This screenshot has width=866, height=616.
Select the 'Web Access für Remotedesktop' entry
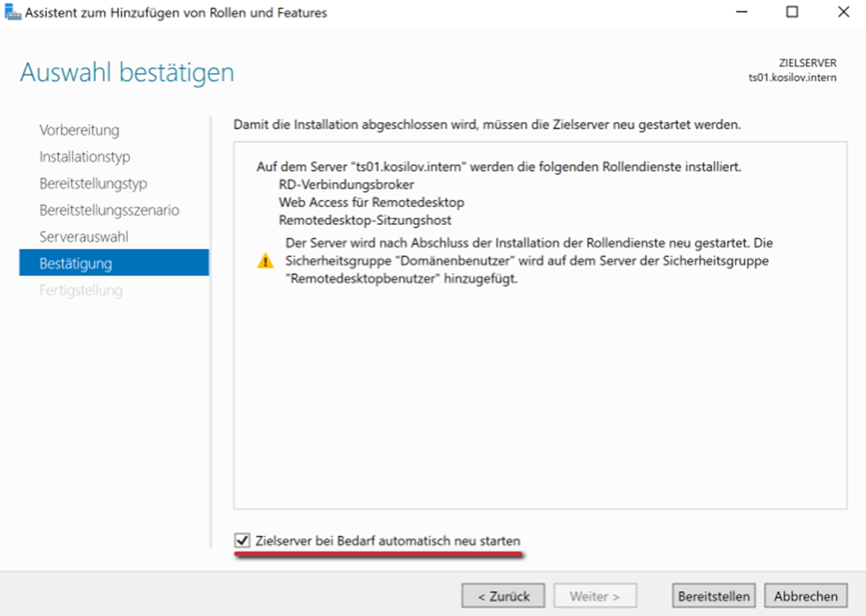click(371, 201)
